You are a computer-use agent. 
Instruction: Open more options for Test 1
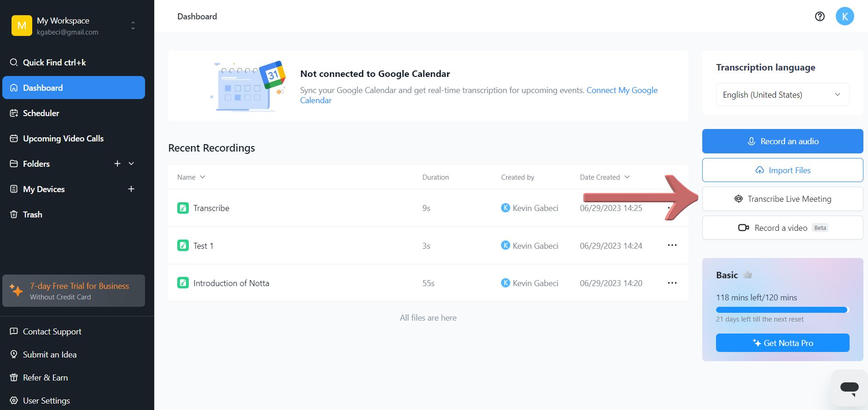672,245
